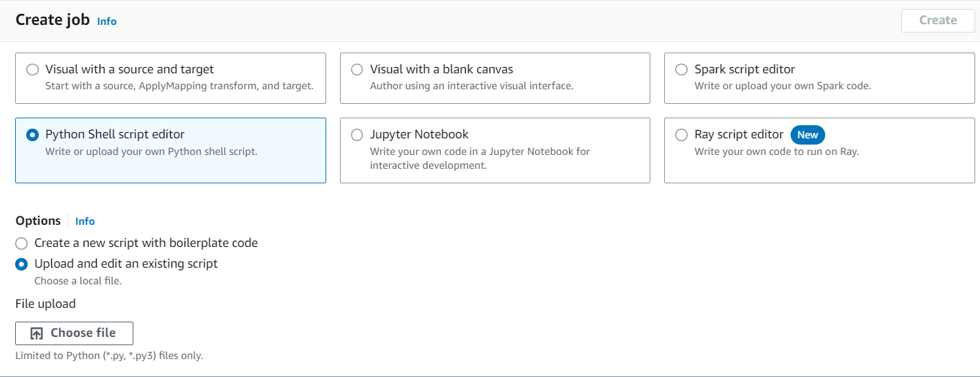
Task: Click the upload icon in Choose file
Action: [37, 333]
